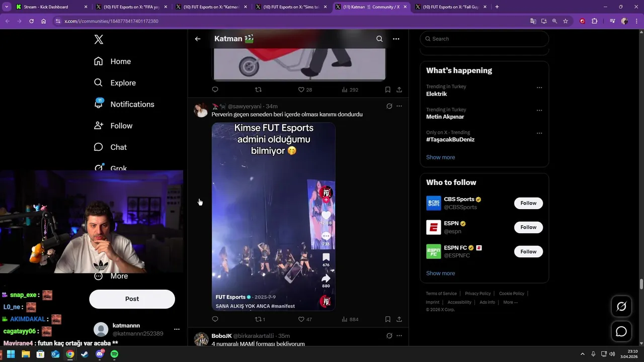Viewport: 644px width, 362px height.
Task: Repost the sawyeryani post with 1 repost
Action: (x=260, y=319)
